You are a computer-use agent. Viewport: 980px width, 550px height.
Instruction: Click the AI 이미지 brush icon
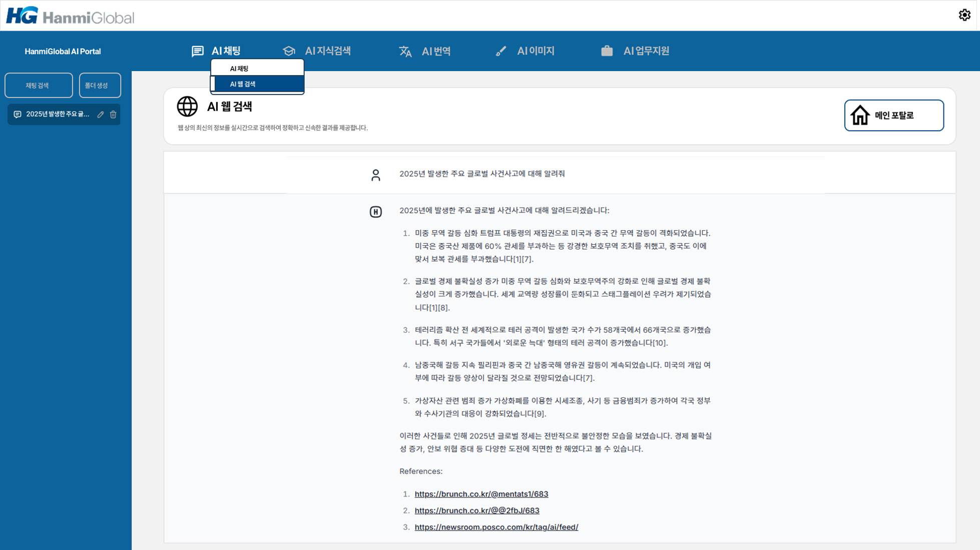(x=501, y=51)
